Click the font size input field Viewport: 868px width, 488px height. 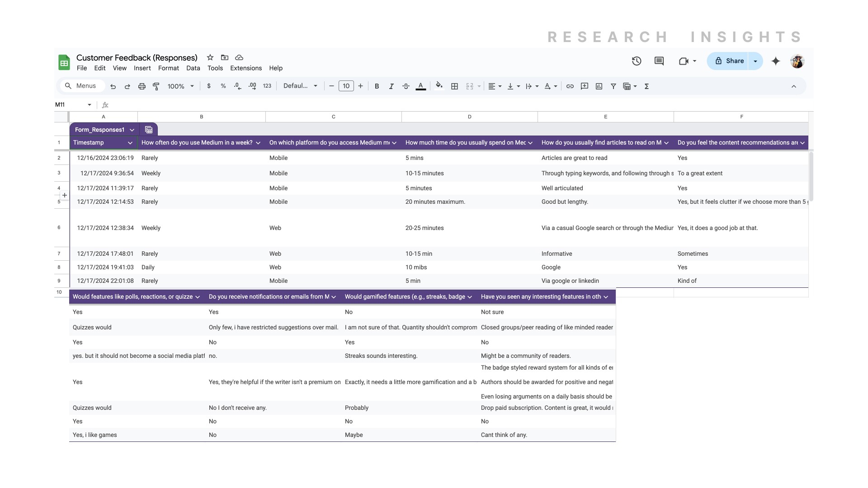click(x=346, y=86)
